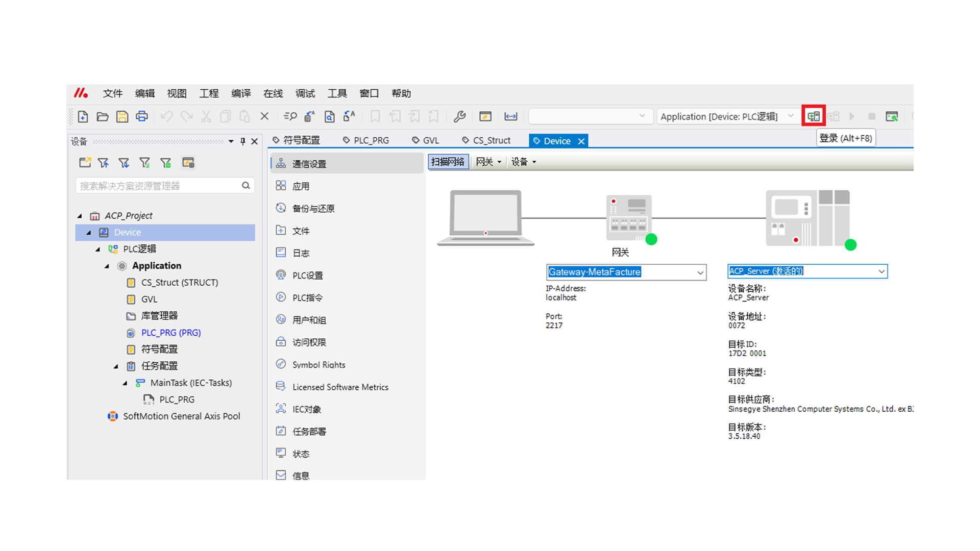
Task: Click the 扫描网络 scan network button
Action: click(448, 162)
